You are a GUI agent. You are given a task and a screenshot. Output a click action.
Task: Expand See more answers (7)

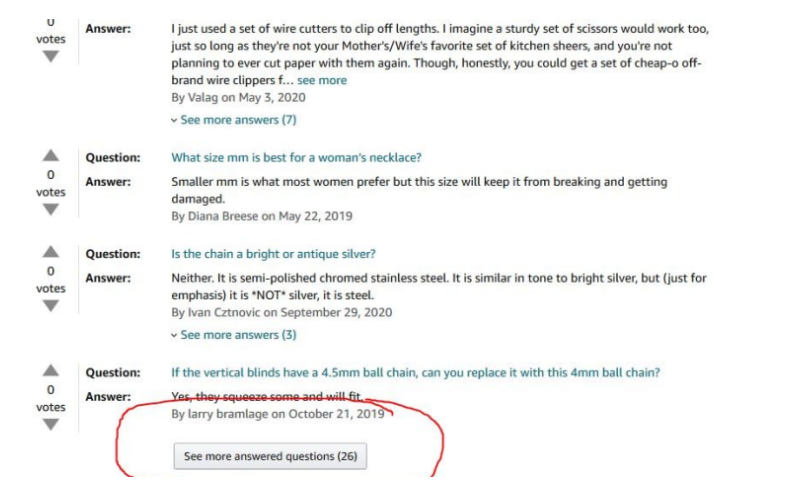[234, 120]
